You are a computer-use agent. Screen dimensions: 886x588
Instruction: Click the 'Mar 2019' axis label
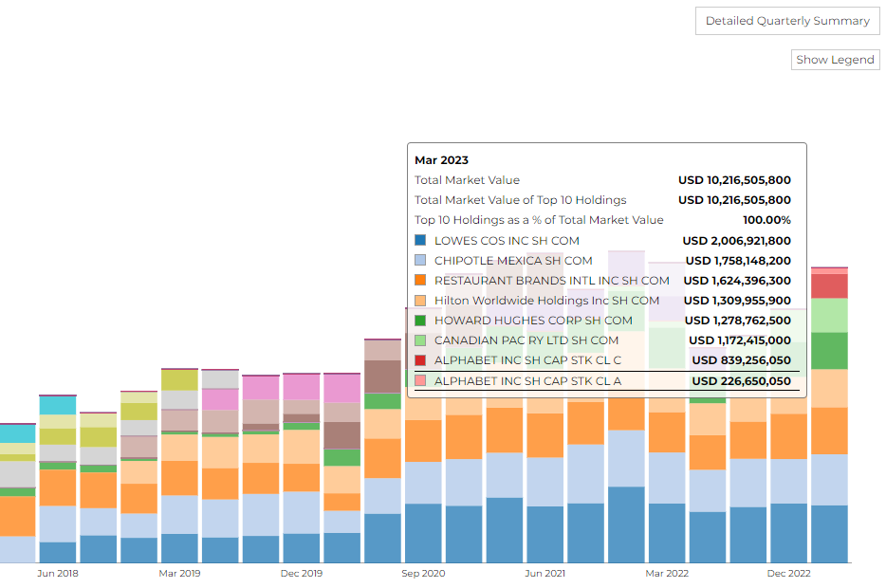[179, 574]
